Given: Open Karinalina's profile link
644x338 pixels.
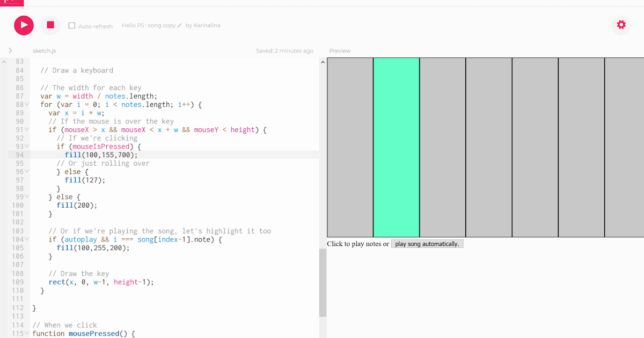Looking at the screenshot, I should [x=207, y=25].
